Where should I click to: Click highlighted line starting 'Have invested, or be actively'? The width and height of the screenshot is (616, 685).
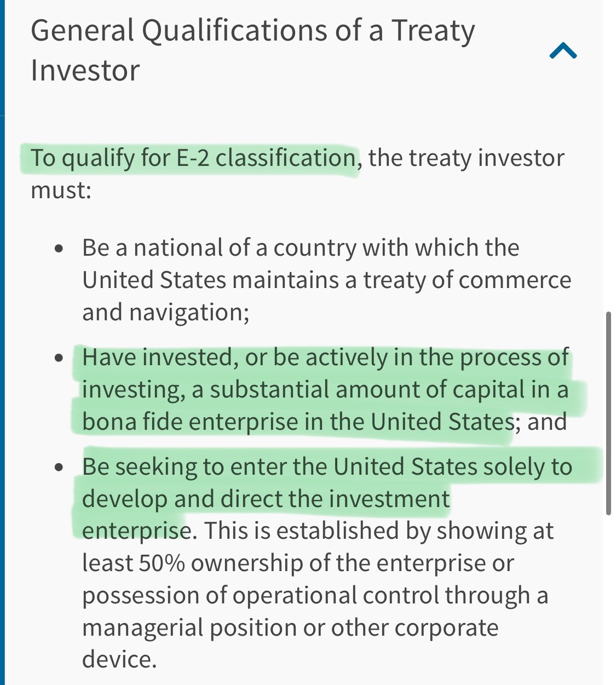pos(326,358)
